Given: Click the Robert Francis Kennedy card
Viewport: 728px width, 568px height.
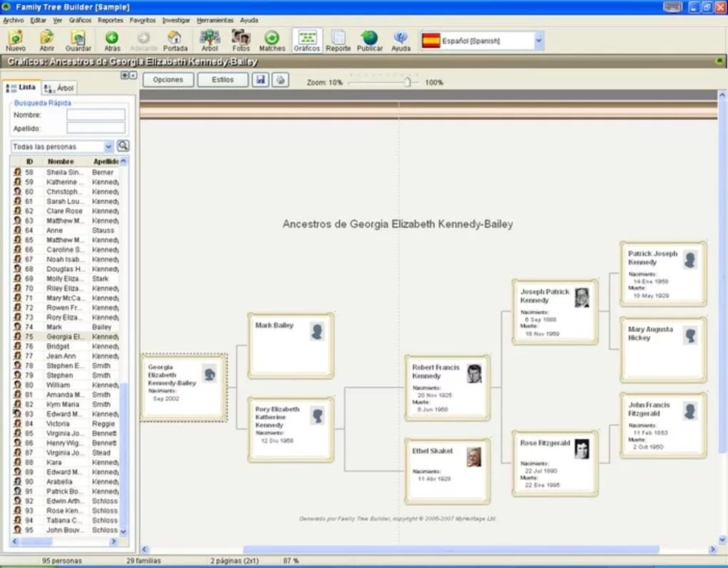Looking at the screenshot, I should [448, 388].
